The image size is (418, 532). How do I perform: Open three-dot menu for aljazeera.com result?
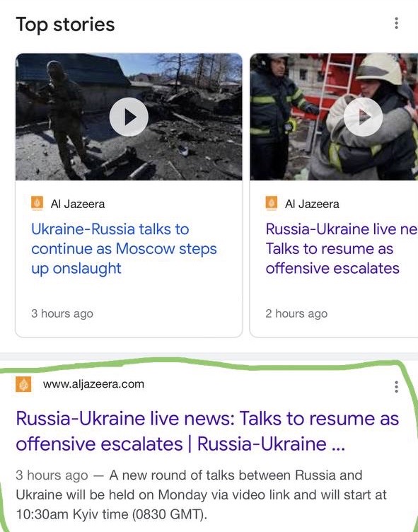pos(396,387)
